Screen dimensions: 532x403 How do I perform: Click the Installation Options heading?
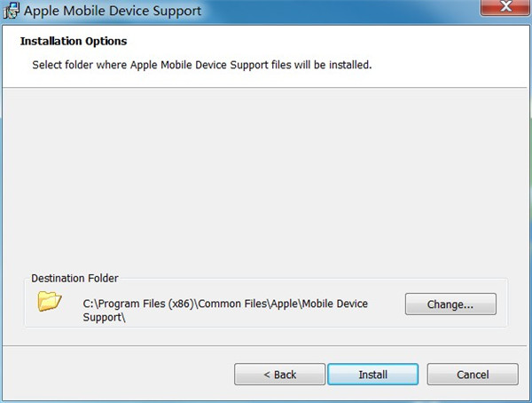coord(73,42)
